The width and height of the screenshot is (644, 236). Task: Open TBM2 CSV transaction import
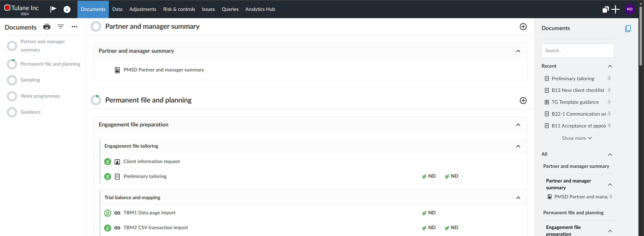pos(156,228)
